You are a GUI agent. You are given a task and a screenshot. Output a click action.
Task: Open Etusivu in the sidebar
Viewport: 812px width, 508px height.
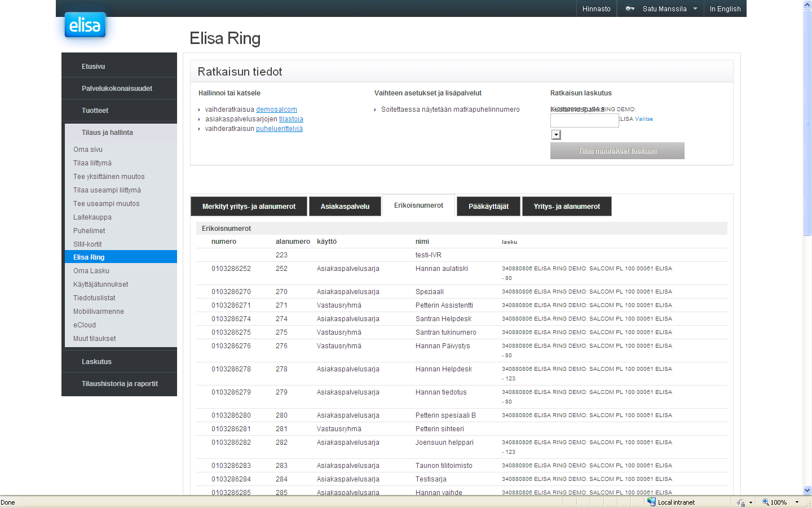93,66
